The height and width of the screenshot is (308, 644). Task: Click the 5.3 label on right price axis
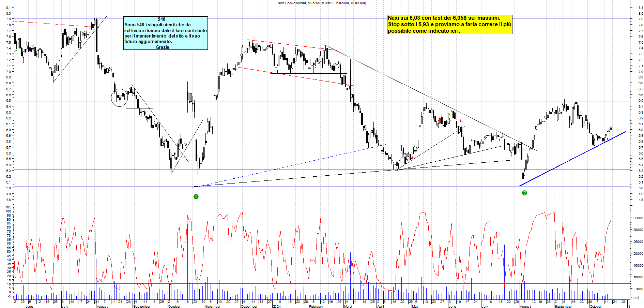(x=641, y=171)
